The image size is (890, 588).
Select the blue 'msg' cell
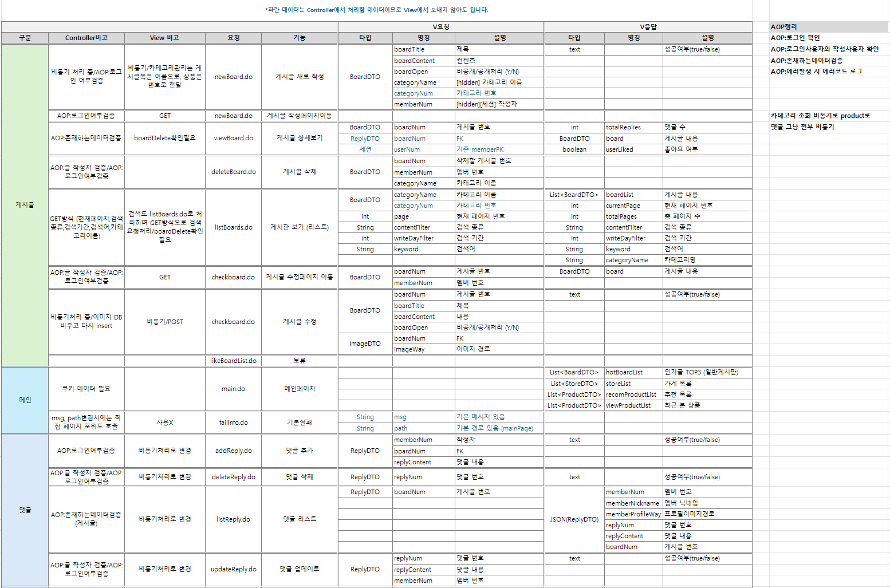point(424,417)
